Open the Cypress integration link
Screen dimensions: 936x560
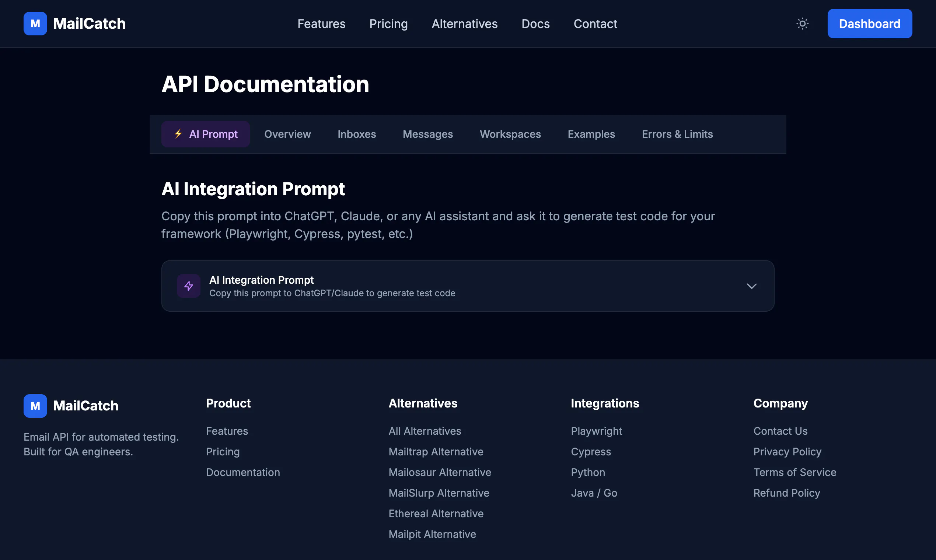point(591,452)
